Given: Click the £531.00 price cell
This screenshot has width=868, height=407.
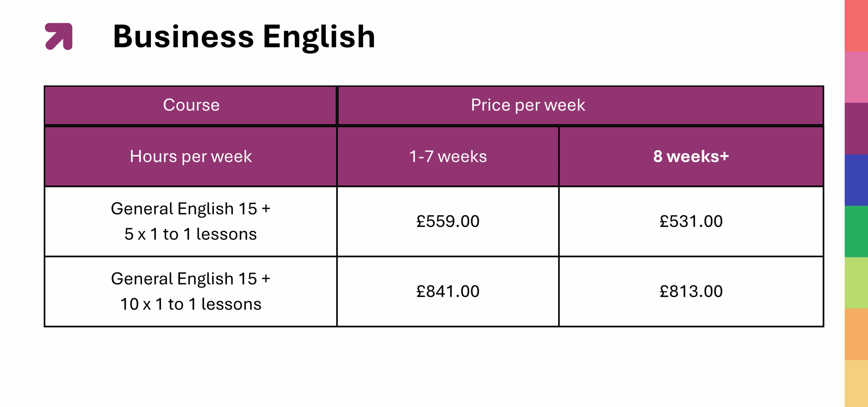Looking at the screenshot, I should coord(691,221).
